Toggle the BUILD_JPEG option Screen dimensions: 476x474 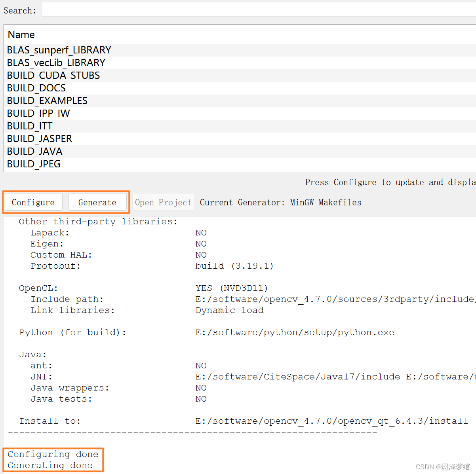[x=34, y=164]
